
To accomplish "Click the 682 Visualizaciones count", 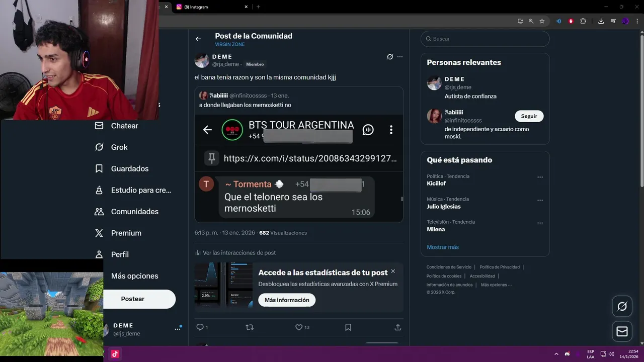I will tap(283, 233).
